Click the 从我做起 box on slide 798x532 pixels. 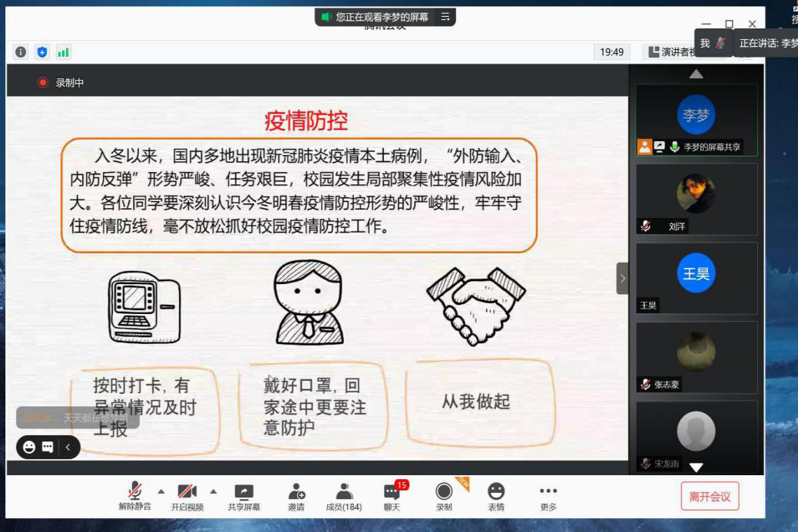click(479, 402)
